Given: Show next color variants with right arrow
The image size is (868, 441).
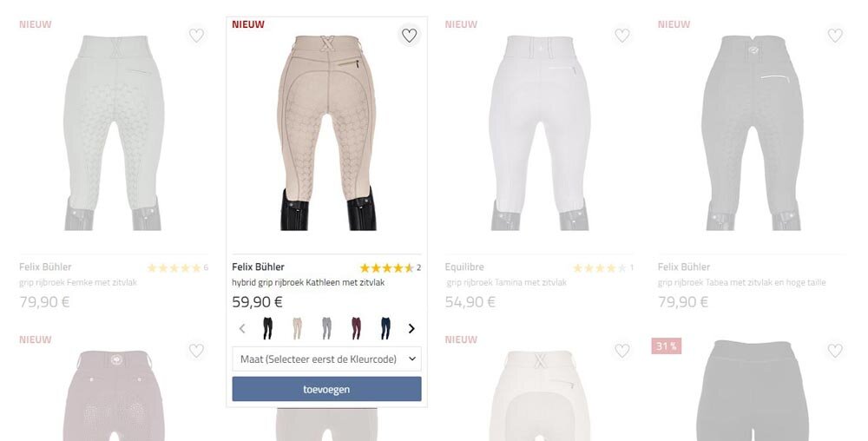Looking at the screenshot, I should click(x=411, y=329).
